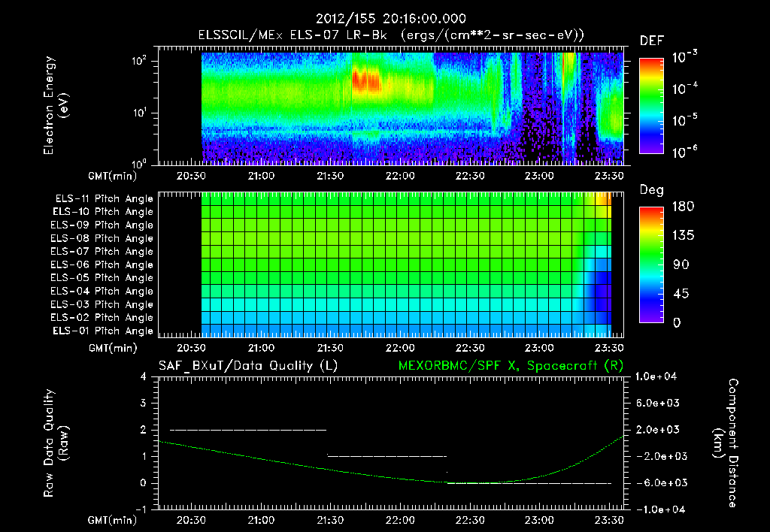
Task: Click 'GMT(min)' under the pitch angle panel
Action: (x=113, y=348)
